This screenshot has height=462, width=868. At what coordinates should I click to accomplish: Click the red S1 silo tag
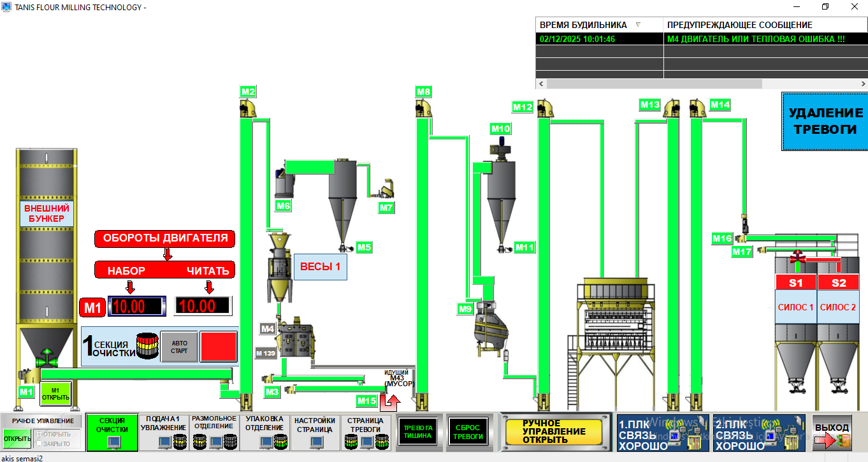(x=796, y=282)
